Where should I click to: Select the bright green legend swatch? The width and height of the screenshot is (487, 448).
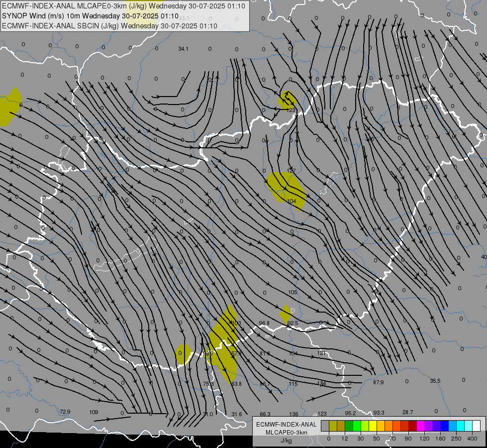357,426
